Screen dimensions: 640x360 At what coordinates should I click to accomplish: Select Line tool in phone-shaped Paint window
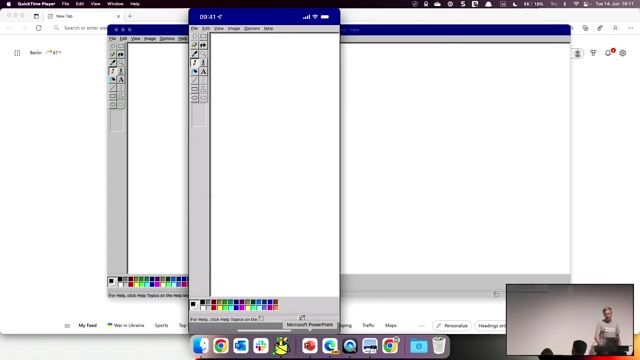click(195, 80)
